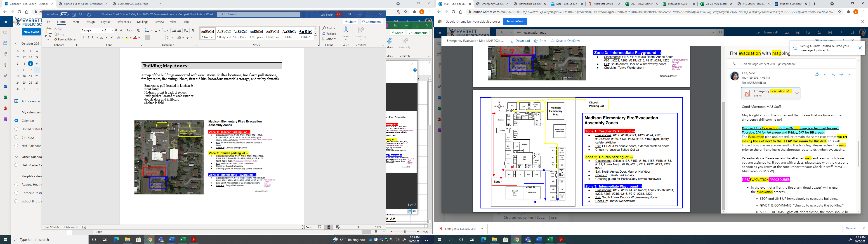Open the File menu in Word

(48, 22)
